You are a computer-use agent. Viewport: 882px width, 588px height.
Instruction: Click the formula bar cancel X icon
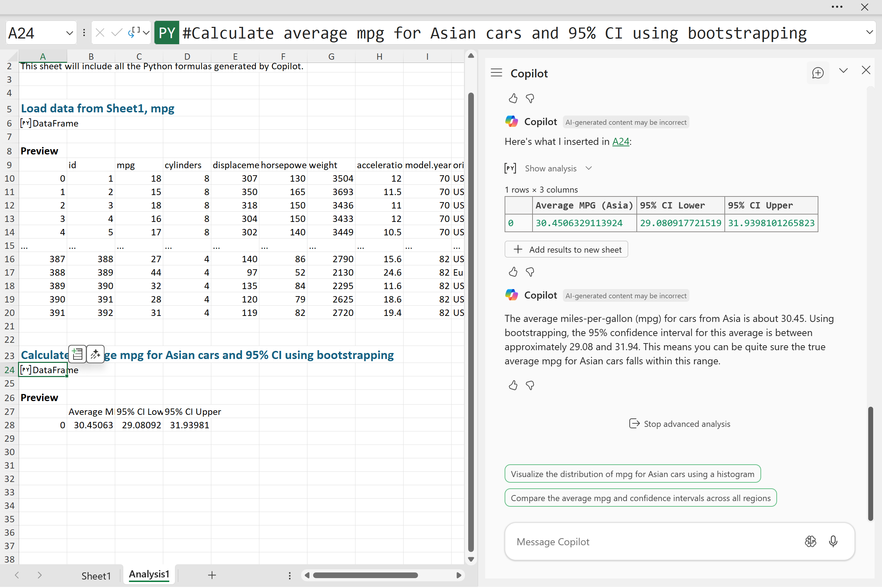click(x=100, y=33)
